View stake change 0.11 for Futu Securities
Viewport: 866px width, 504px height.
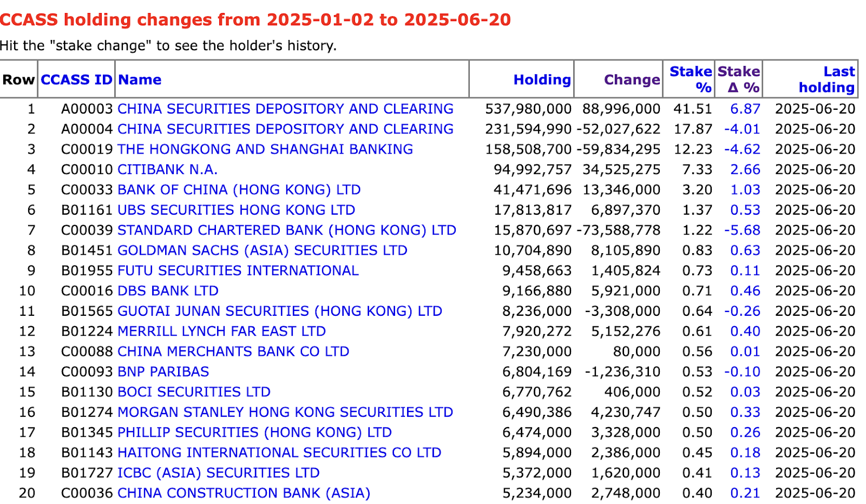click(x=745, y=270)
